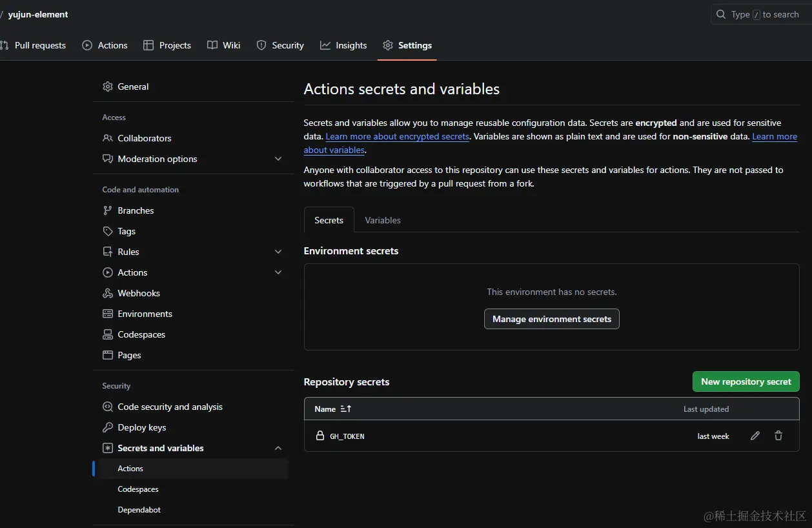Switch to the Variables tab
812x528 pixels.
[x=383, y=220]
